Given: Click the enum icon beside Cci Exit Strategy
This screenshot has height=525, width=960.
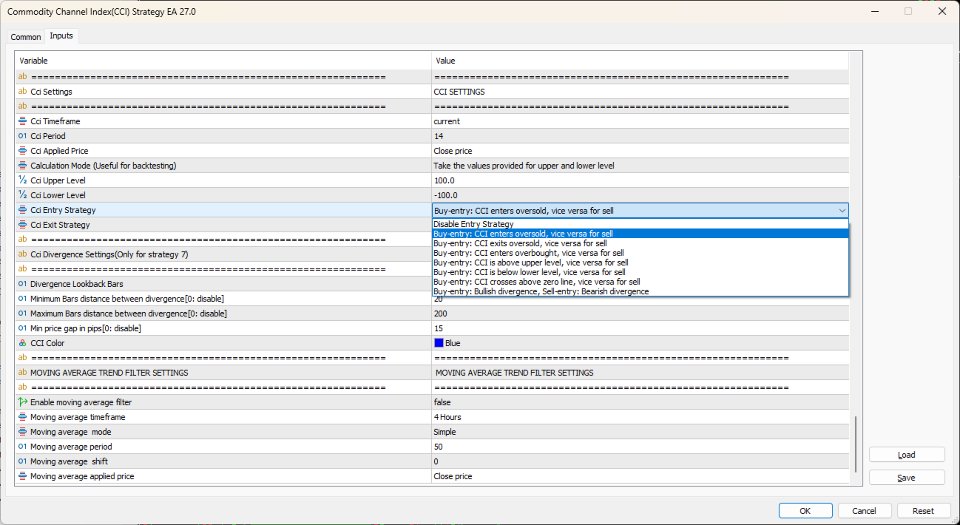Looking at the screenshot, I should pos(23,225).
